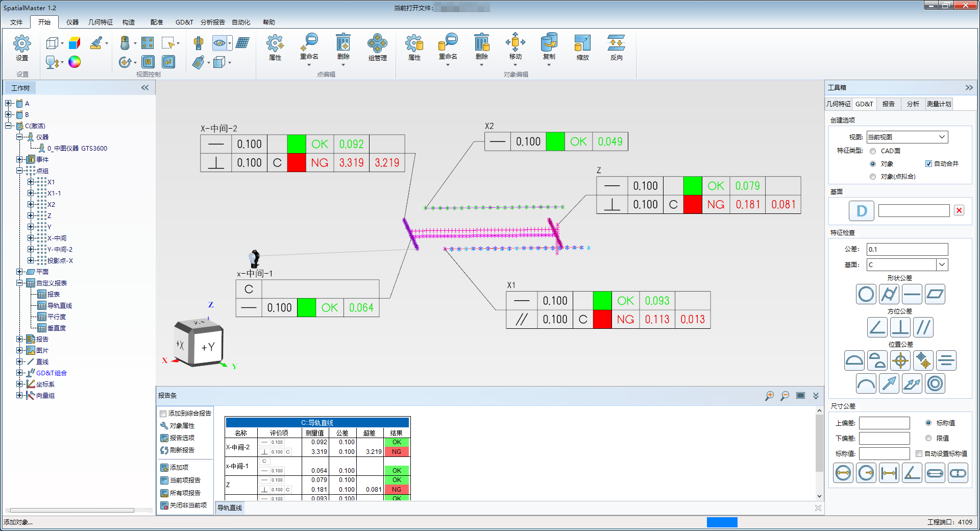The width and height of the screenshot is (980, 531).
Task: Click 刷新报告 in the report panel
Action: pyautogui.click(x=182, y=450)
